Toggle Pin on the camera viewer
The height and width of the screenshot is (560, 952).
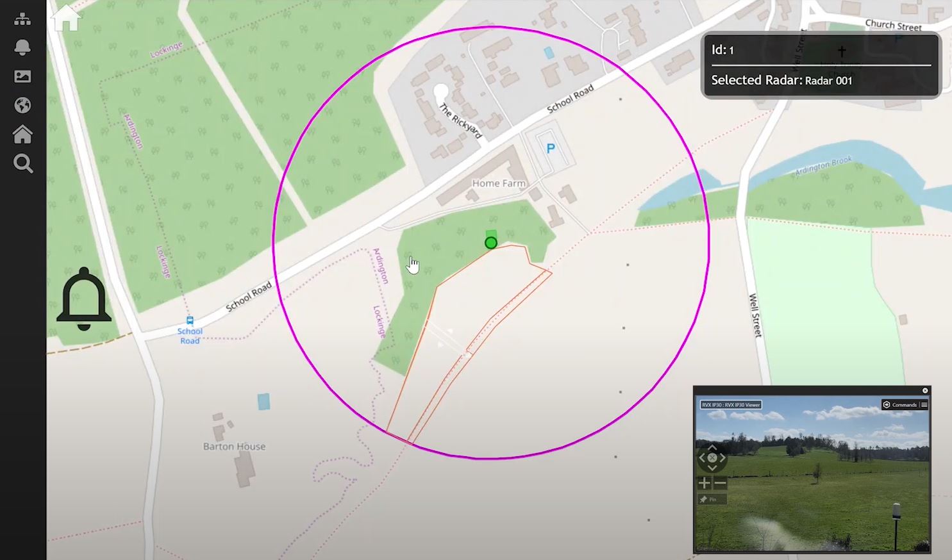pos(712,499)
